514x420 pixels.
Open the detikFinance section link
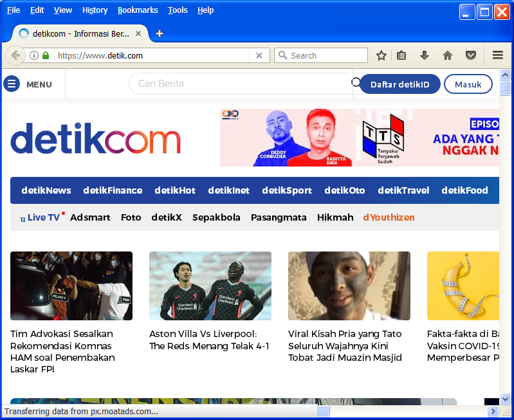pyautogui.click(x=113, y=190)
